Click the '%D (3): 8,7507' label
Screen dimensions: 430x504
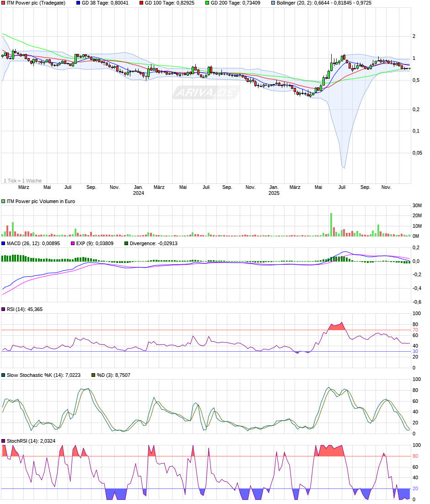[x=114, y=375]
